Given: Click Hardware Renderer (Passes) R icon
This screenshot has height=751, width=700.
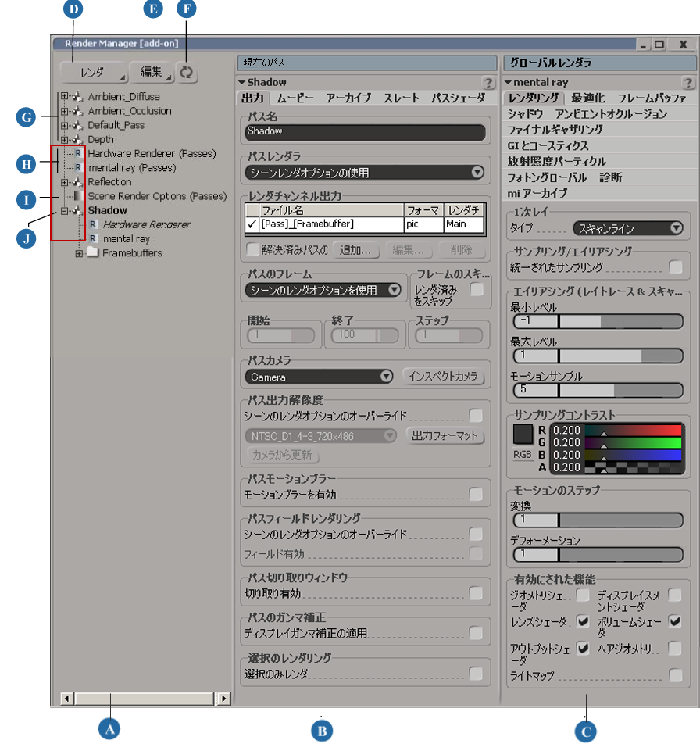Looking at the screenshot, I should 79,153.
